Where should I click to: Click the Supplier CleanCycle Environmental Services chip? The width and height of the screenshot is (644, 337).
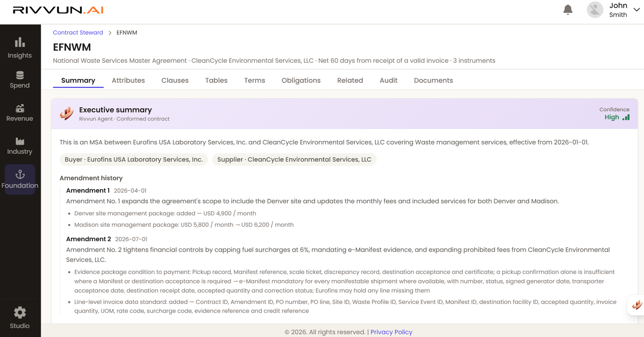point(294,159)
